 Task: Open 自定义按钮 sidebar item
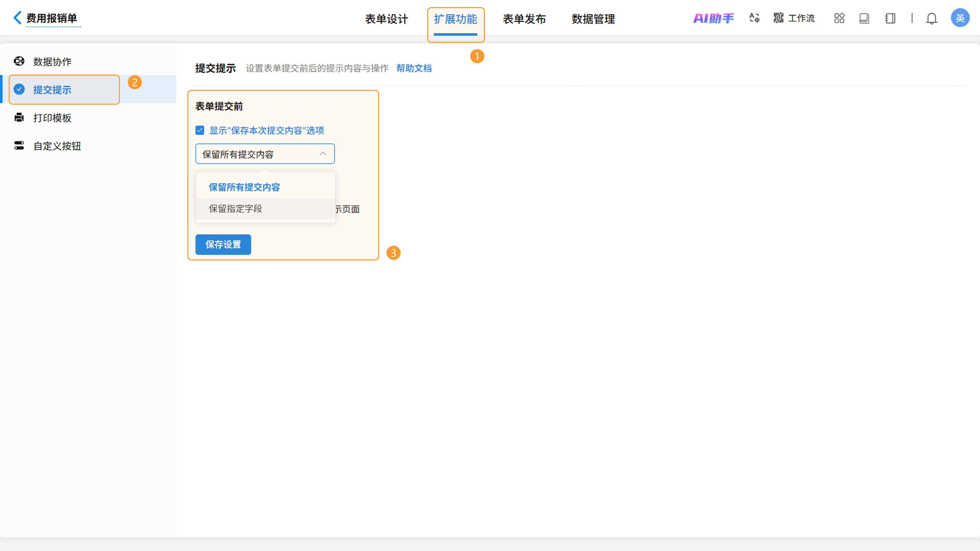(57, 146)
